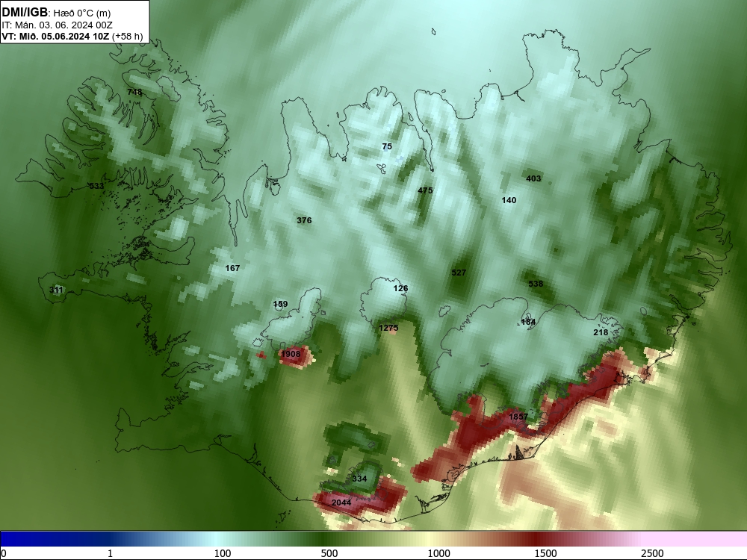This screenshot has height=560, width=747.
Task: Click the legend tick label 2500
Action: pos(652,553)
